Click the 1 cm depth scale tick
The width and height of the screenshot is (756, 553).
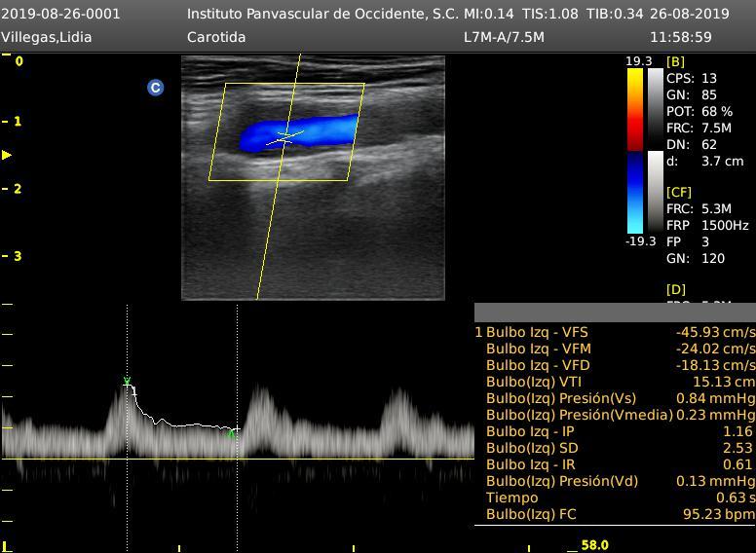[13, 122]
